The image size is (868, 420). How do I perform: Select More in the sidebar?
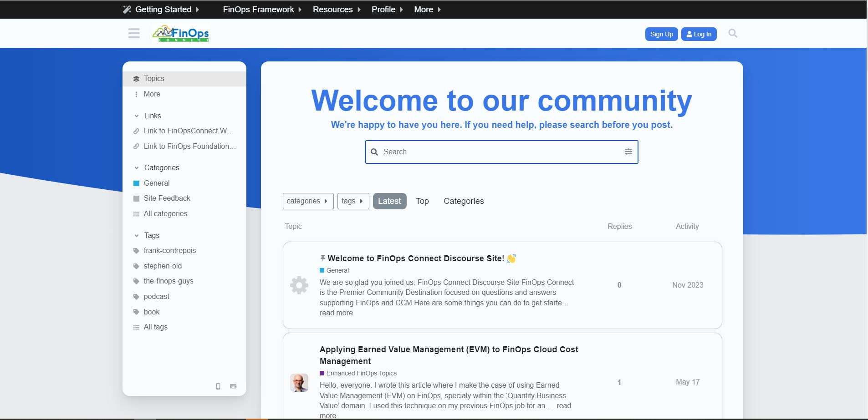tap(184, 94)
